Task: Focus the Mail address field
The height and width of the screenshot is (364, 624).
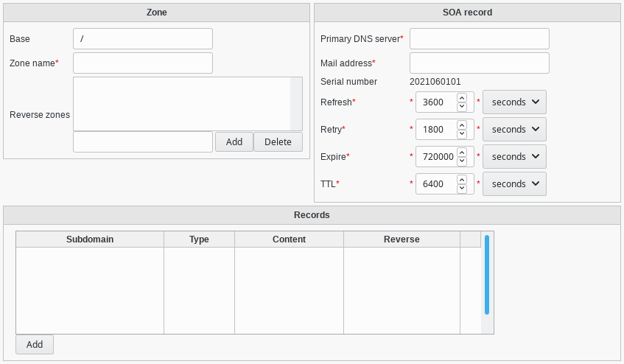Action: (x=480, y=63)
